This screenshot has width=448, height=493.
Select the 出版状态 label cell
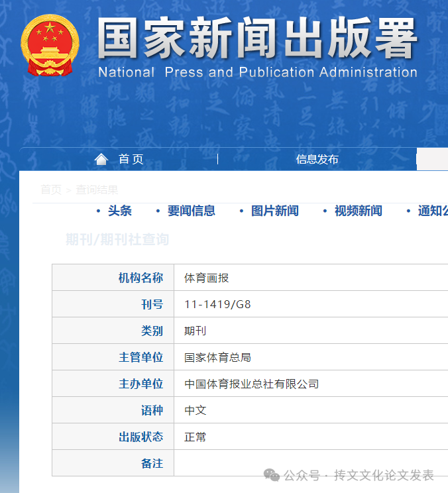(x=113, y=437)
